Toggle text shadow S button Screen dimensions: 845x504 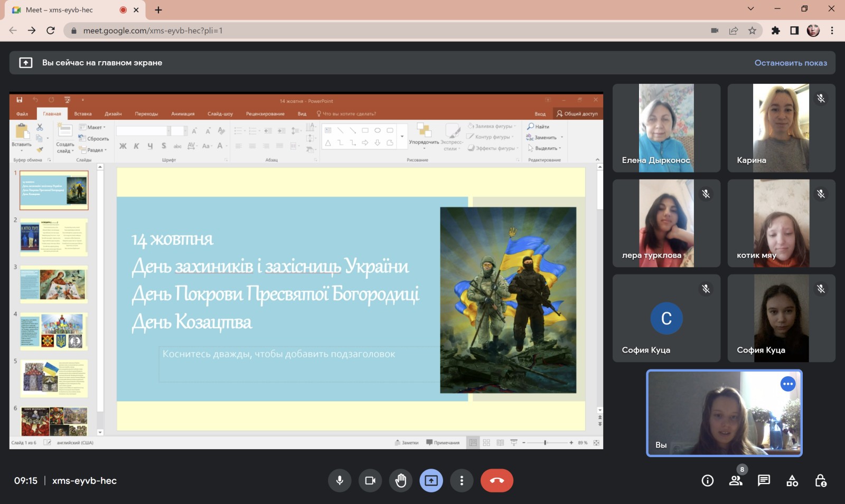164,146
